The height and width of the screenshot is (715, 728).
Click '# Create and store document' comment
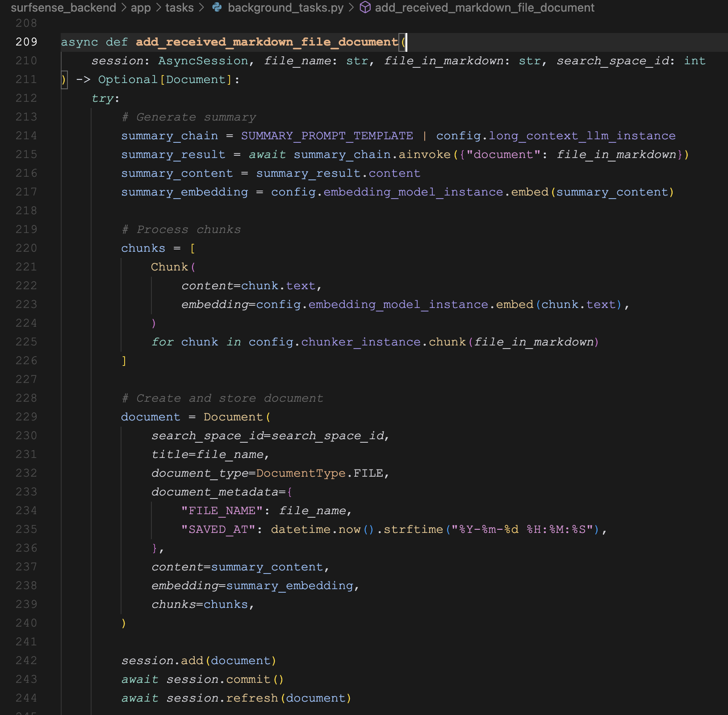coord(222,398)
